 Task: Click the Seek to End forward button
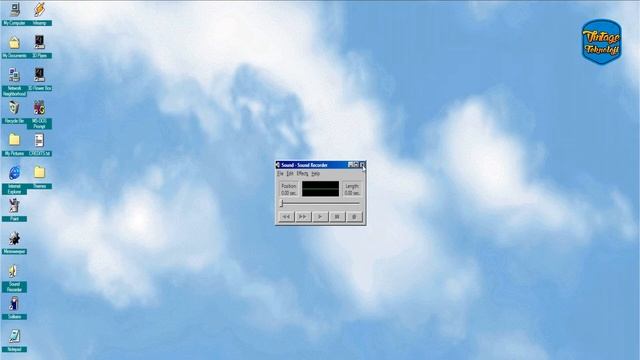coord(303,217)
